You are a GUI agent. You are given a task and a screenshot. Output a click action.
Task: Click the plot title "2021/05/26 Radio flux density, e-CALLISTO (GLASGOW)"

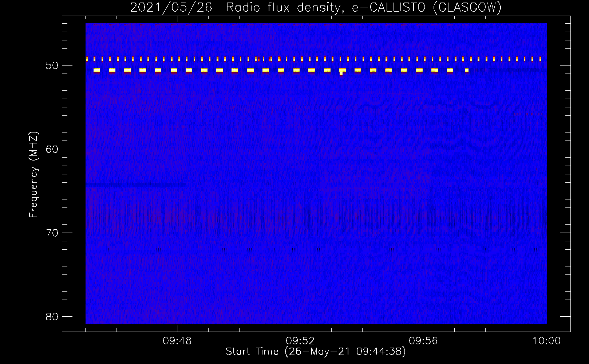pyautogui.click(x=316, y=8)
